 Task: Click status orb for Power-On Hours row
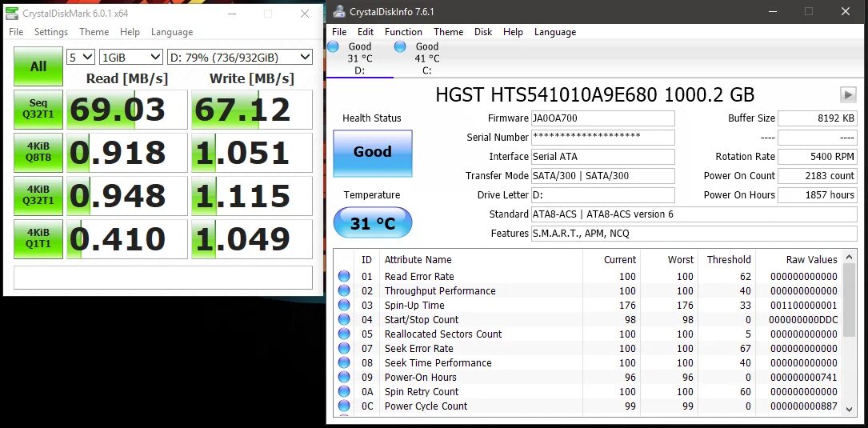click(x=344, y=377)
